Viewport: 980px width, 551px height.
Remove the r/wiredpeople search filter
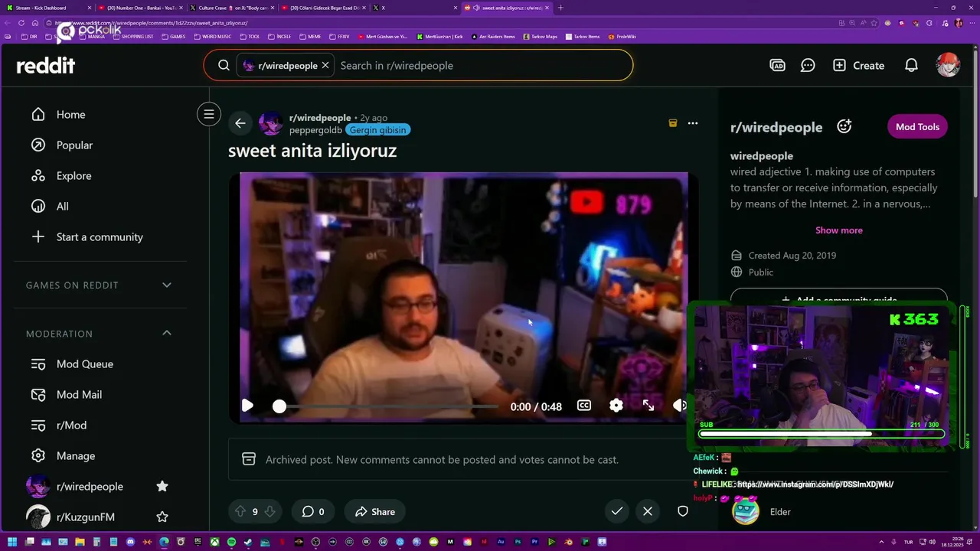(325, 66)
